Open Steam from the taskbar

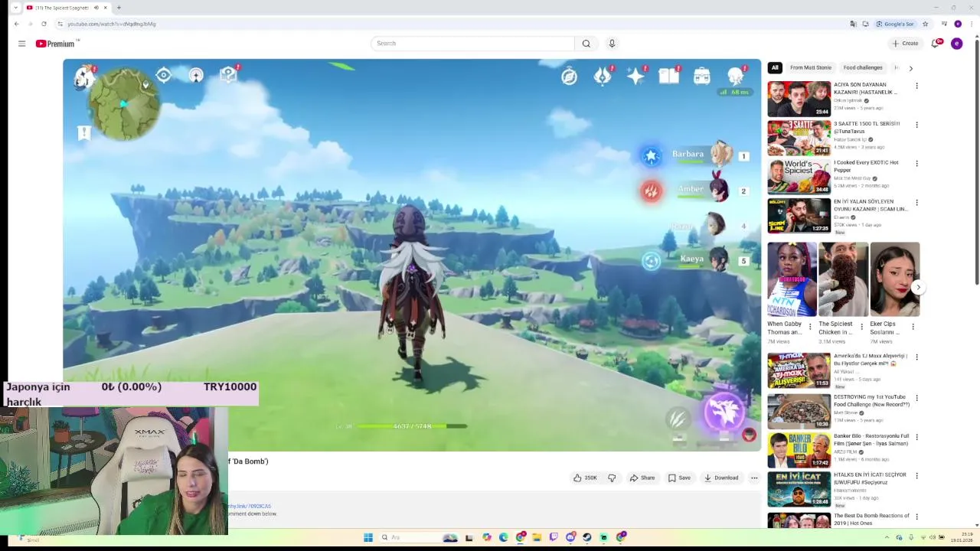587,537
